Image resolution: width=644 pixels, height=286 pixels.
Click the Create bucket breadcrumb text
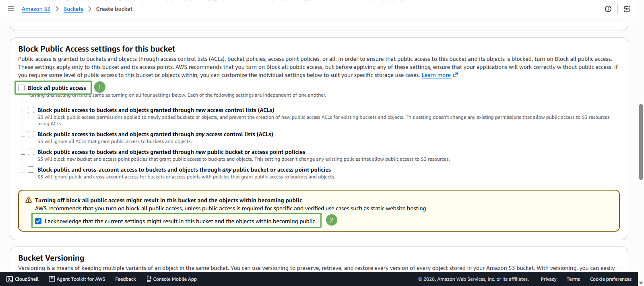(114, 9)
